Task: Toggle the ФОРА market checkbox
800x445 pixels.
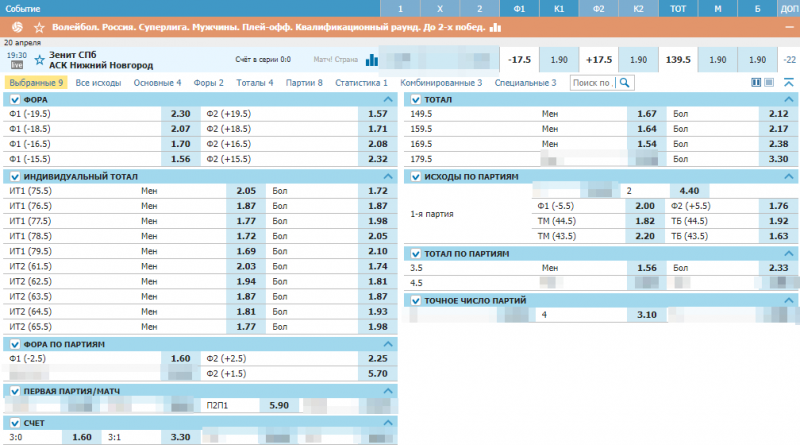Action: [14, 100]
